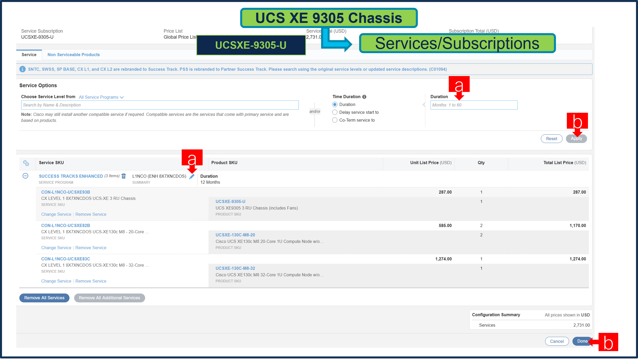The image size is (638, 364).
Task: Choose Co-Term service to option
Action: [335, 120]
